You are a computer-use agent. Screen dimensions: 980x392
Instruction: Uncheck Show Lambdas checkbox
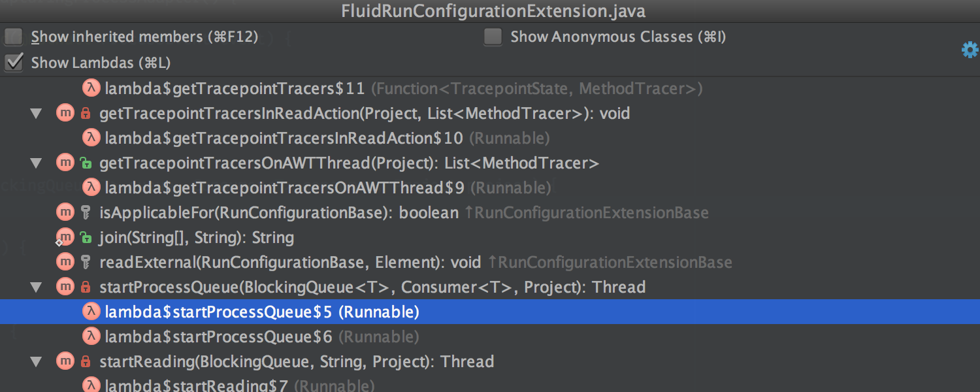point(13,63)
